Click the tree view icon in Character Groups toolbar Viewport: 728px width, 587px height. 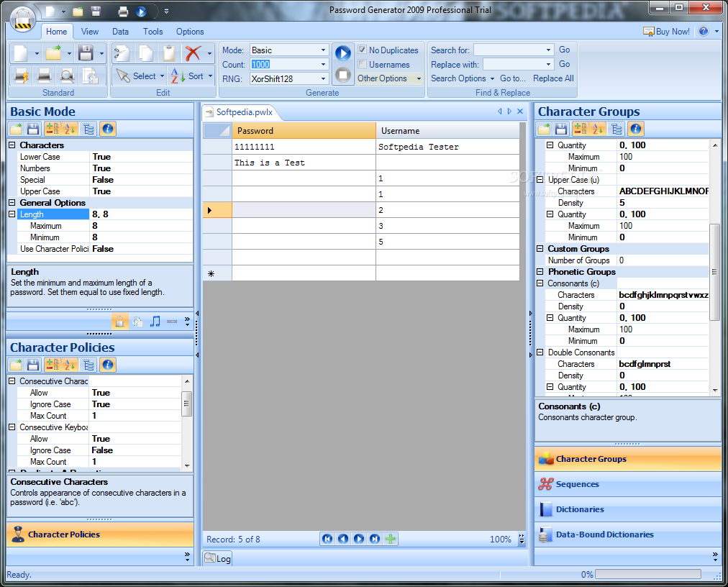coord(616,129)
